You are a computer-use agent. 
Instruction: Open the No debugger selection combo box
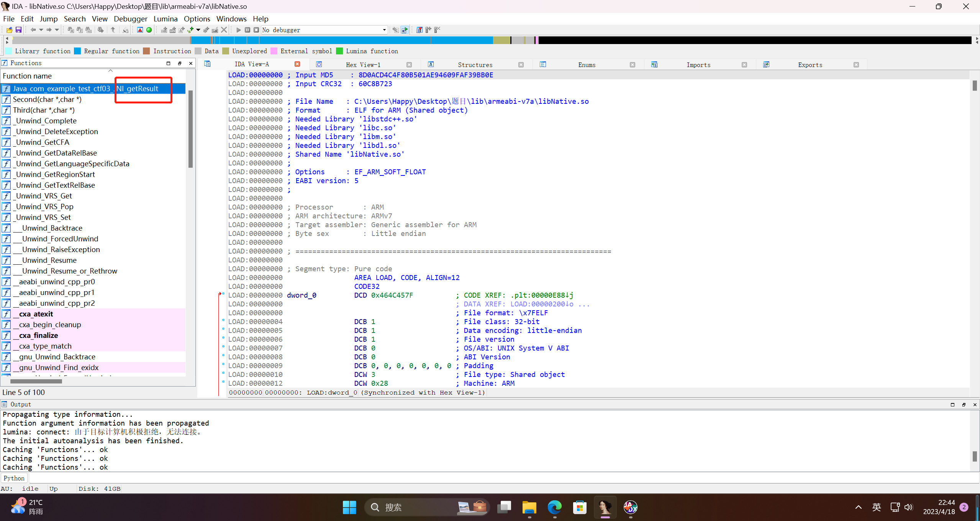[x=324, y=30]
